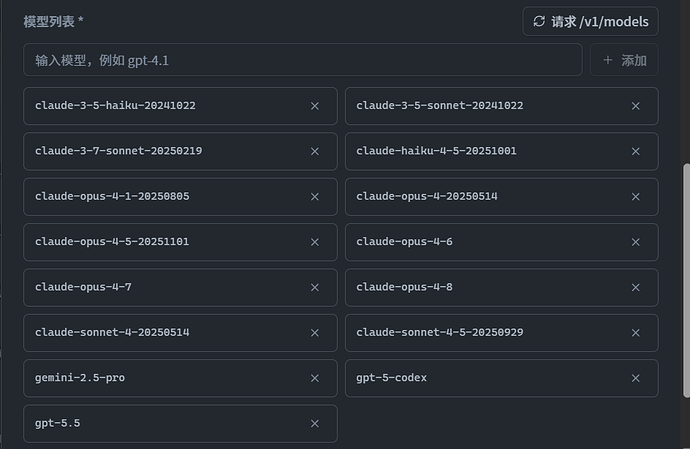Click X next to claude-opus-4-7
Screen dimensions: 690x449
point(315,287)
